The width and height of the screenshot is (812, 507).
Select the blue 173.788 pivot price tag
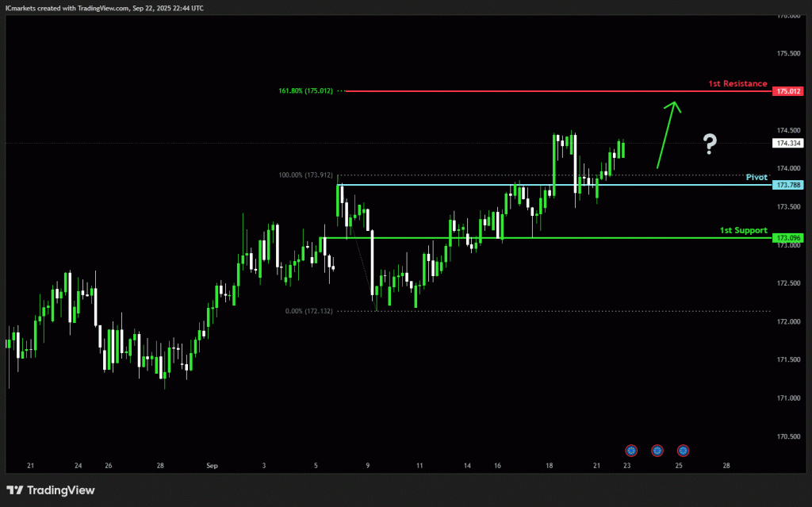(787, 185)
